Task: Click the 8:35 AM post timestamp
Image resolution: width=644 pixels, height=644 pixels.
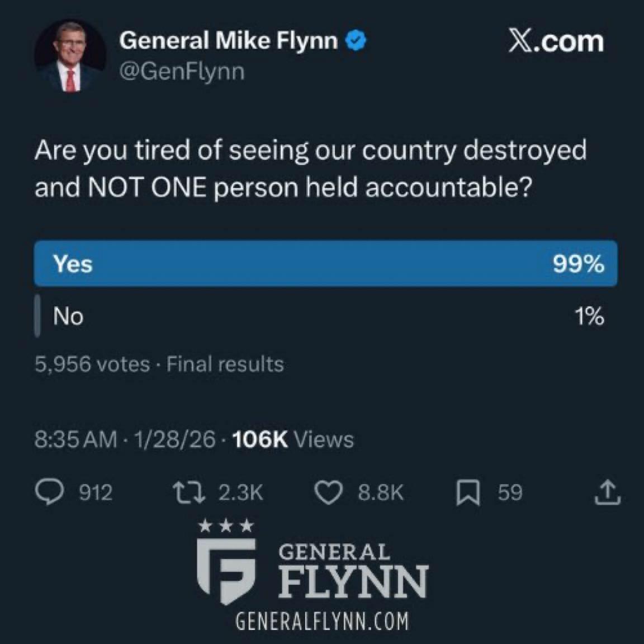Action: click(x=75, y=439)
